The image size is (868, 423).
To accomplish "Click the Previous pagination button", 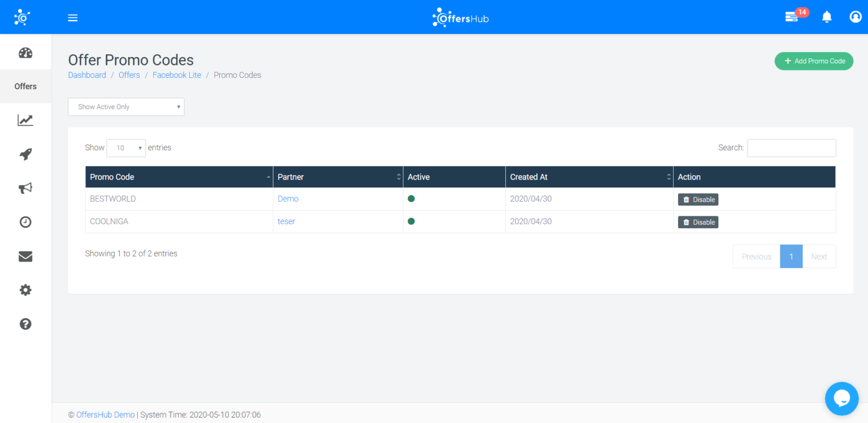I will (x=756, y=256).
